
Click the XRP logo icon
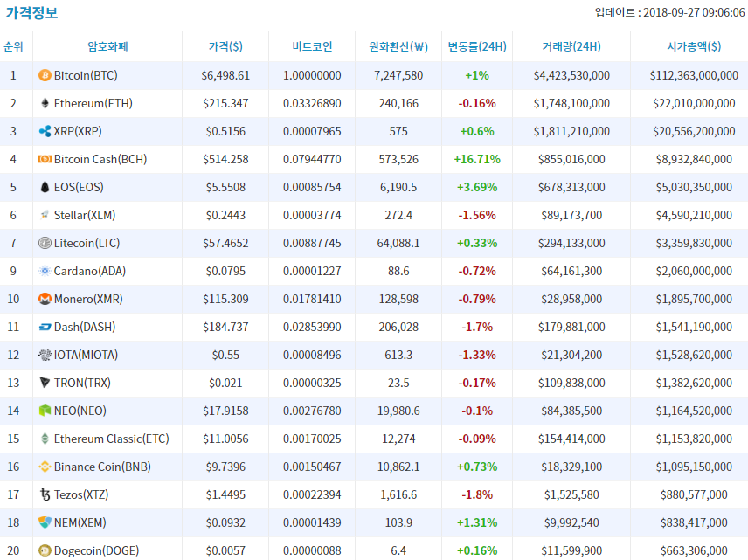pyautogui.click(x=45, y=131)
